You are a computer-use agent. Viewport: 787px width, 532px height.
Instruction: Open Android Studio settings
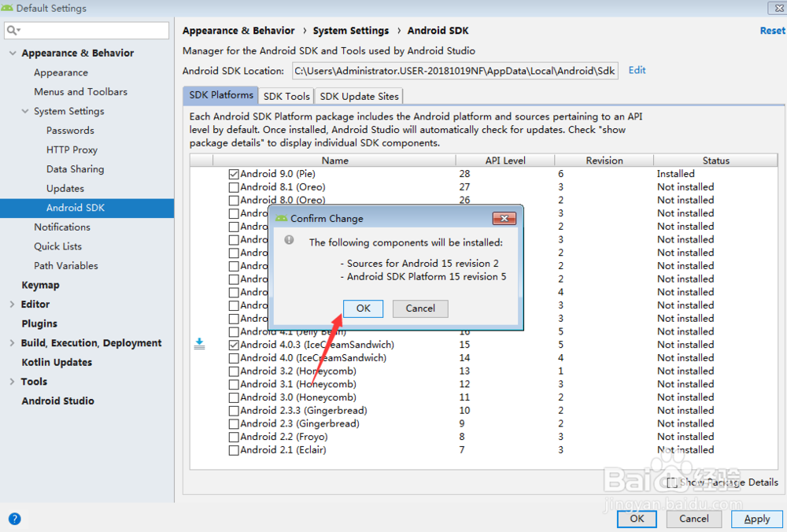point(57,401)
